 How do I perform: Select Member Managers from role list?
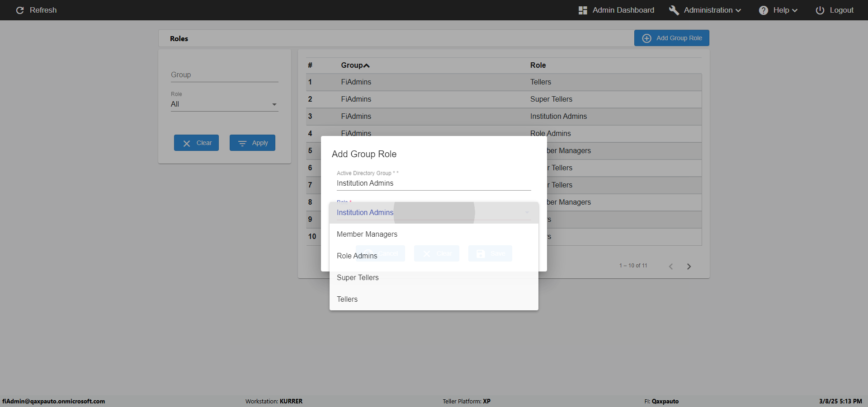point(434,234)
